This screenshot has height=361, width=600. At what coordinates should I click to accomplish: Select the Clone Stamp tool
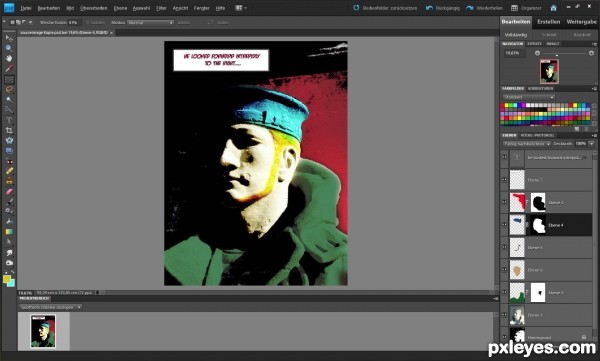[9, 181]
